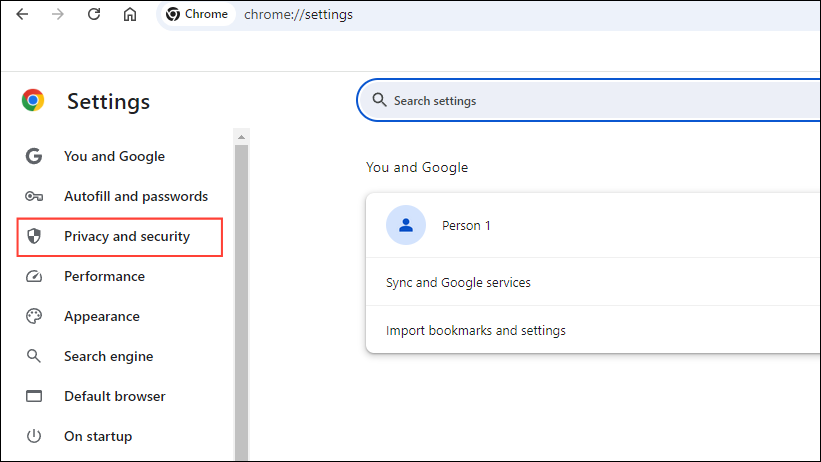Click the forward navigation arrow
The width and height of the screenshot is (821, 462).
(58, 14)
